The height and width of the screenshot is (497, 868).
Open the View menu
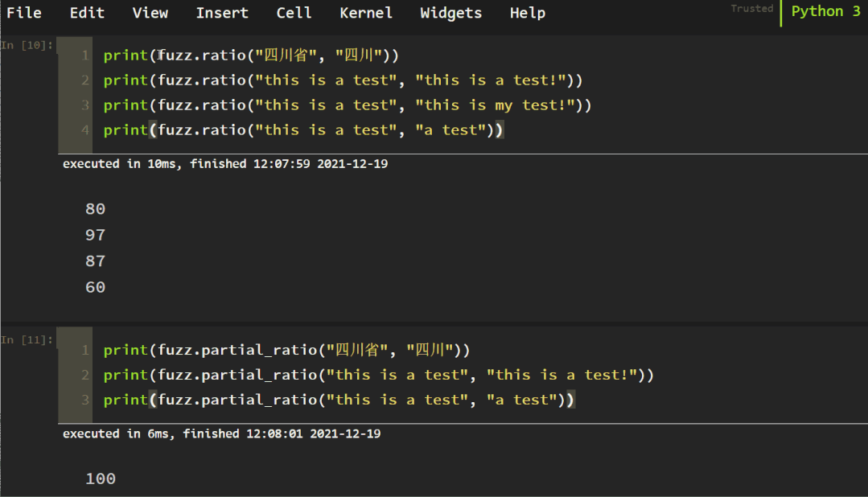coord(150,13)
